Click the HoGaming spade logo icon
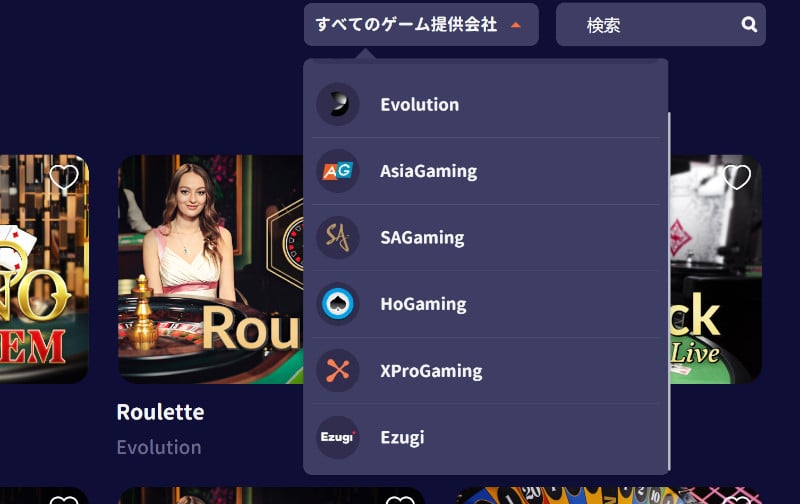This screenshot has height=504, width=800. [x=338, y=304]
